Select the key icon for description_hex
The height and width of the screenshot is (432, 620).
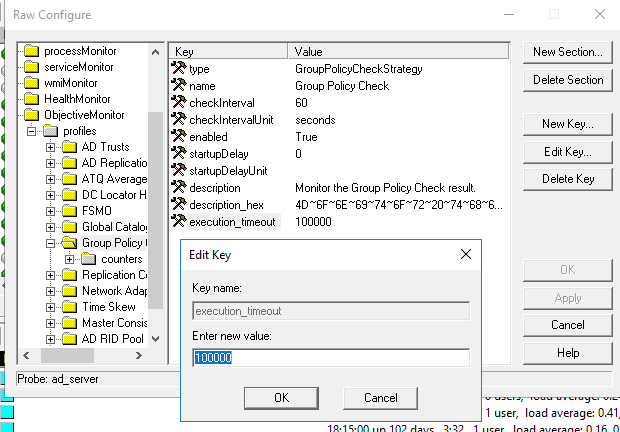point(179,205)
